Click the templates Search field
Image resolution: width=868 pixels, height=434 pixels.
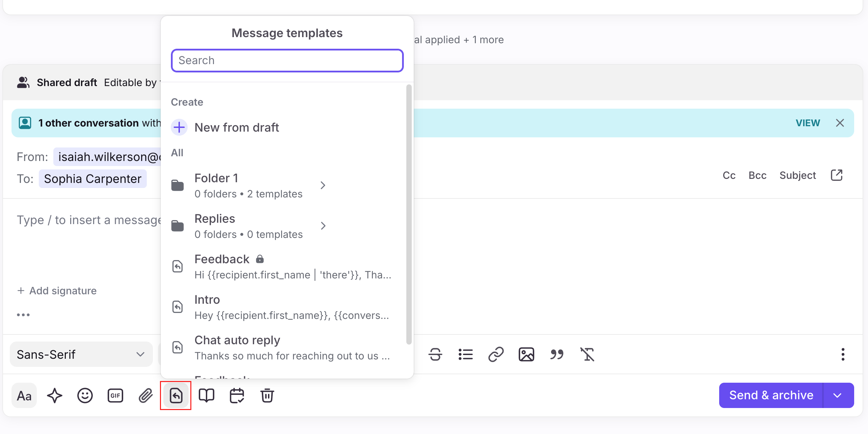click(x=287, y=60)
